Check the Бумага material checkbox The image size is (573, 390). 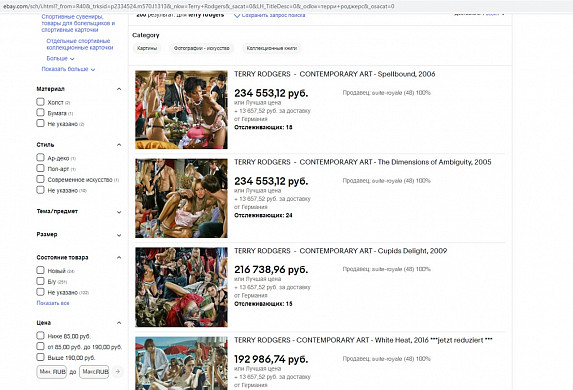40,113
